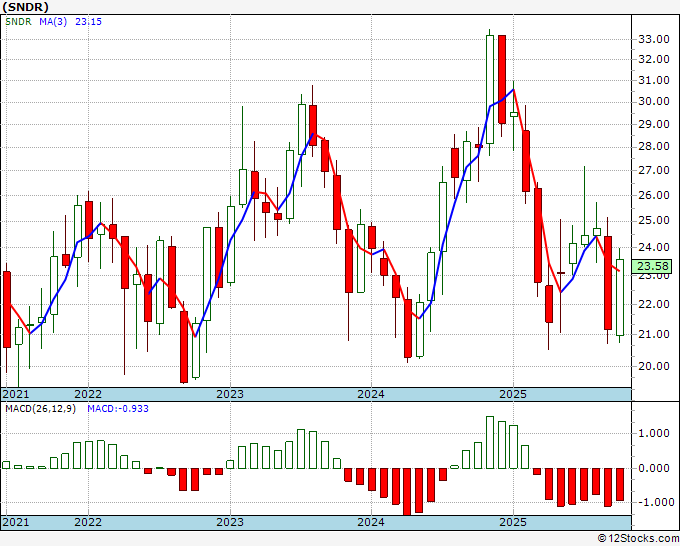Click the 30.00 price axis label

[654, 101]
